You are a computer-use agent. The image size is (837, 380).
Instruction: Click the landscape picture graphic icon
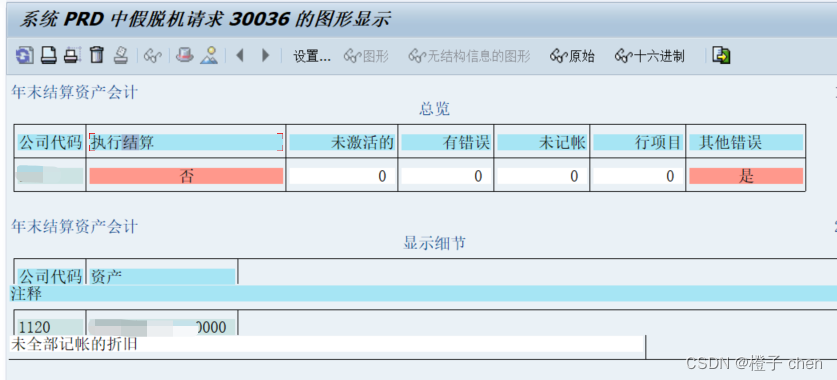(x=209, y=55)
